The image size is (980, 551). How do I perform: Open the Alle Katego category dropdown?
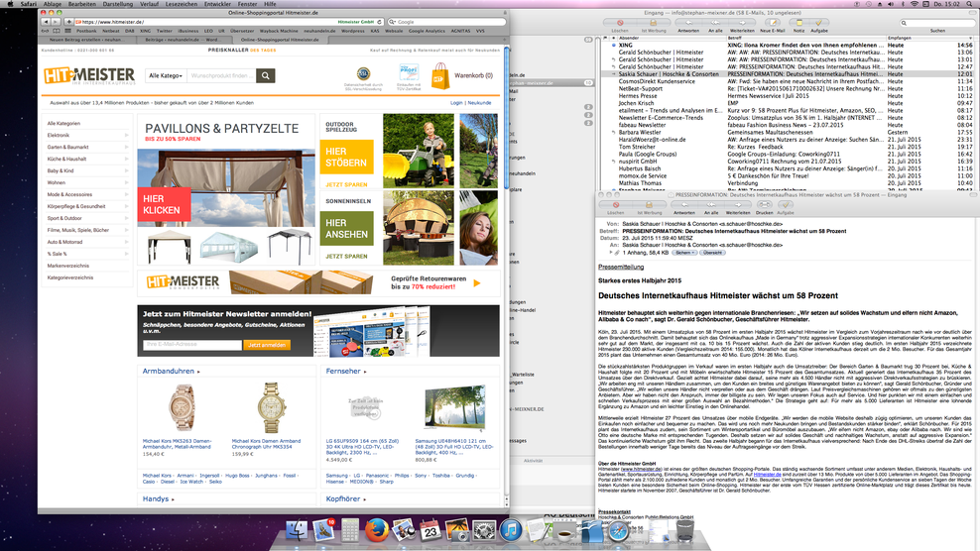[166, 75]
